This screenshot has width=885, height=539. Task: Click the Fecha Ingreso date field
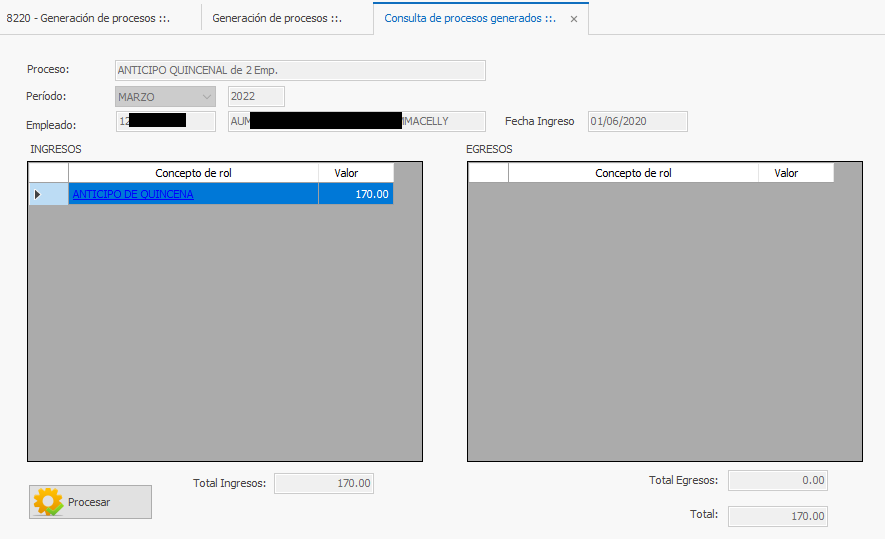point(637,122)
